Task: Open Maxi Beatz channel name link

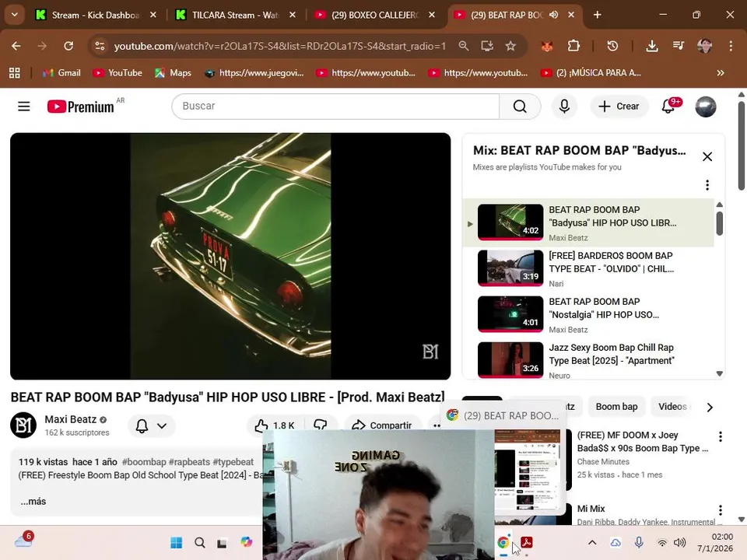Action: (x=71, y=419)
